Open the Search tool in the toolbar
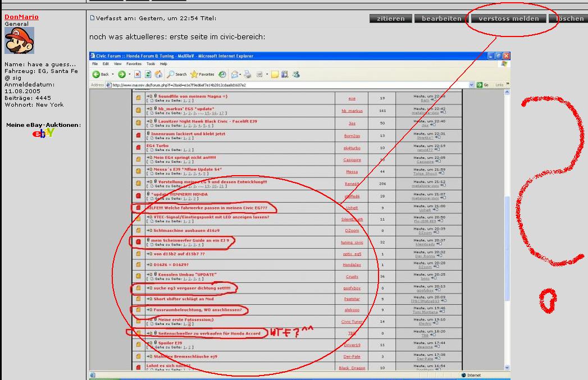588x380 pixels. [x=176, y=74]
